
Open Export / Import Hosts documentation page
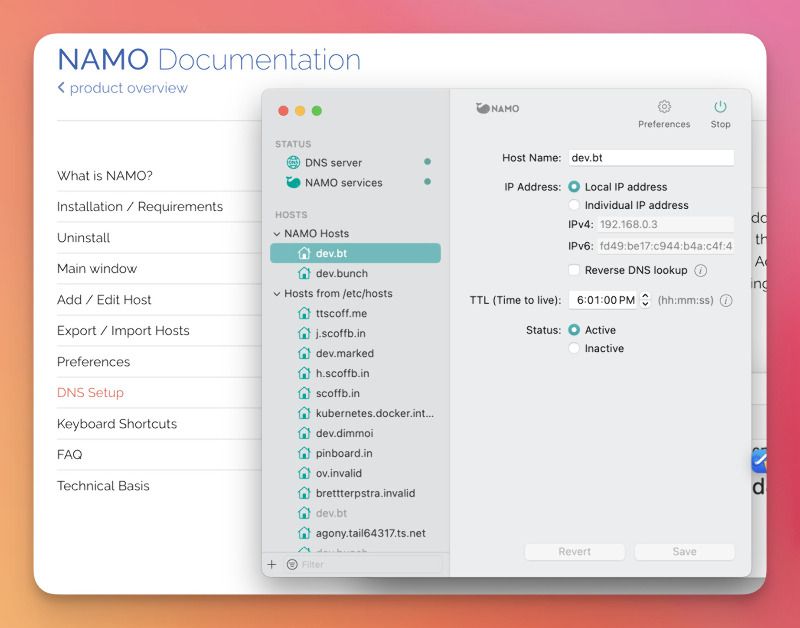[x=123, y=331]
